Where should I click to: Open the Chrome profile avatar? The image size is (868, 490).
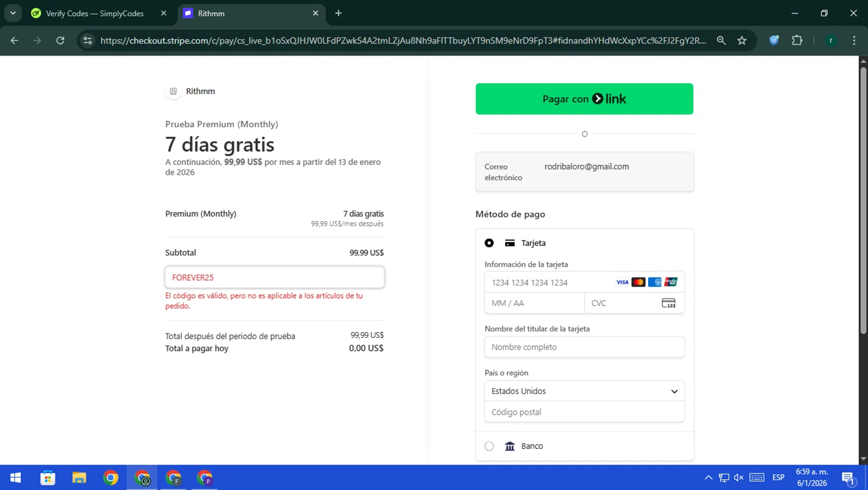pos(831,40)
